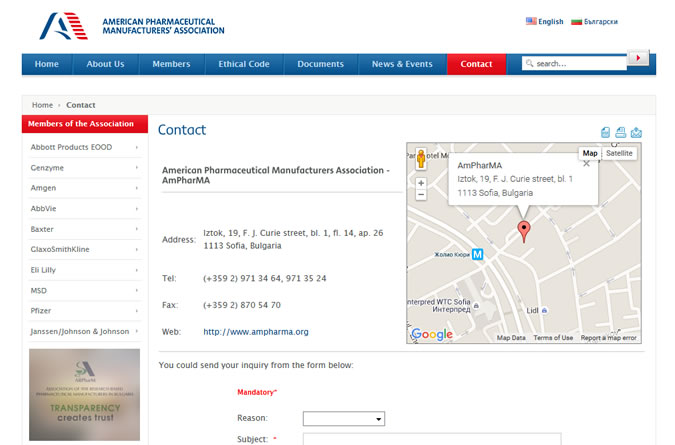Expand AbbVie member arrow
Image resolution: width=675 pixels, height=445 pixels.
136,209
